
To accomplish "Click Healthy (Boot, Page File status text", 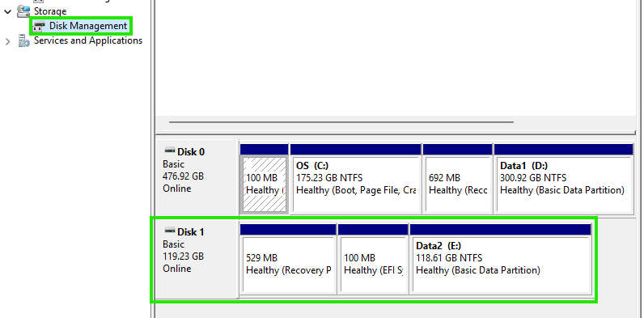I will point(356,190).
